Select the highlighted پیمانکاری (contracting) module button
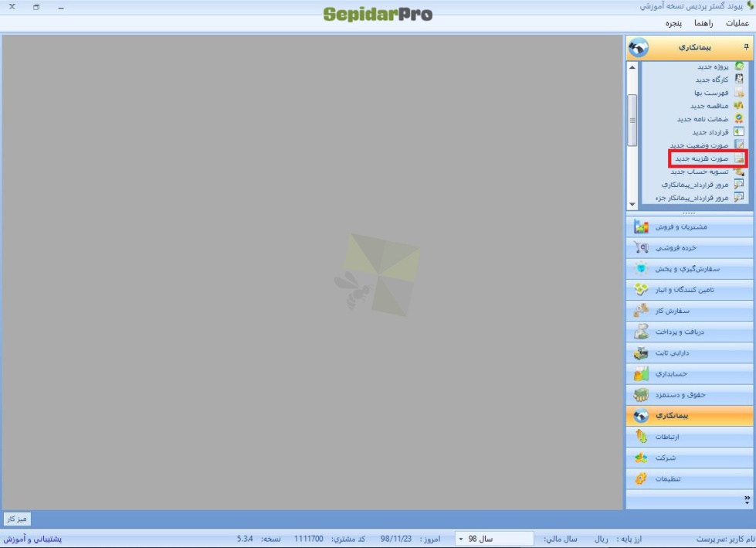756x548 pixels. point(689,415)
